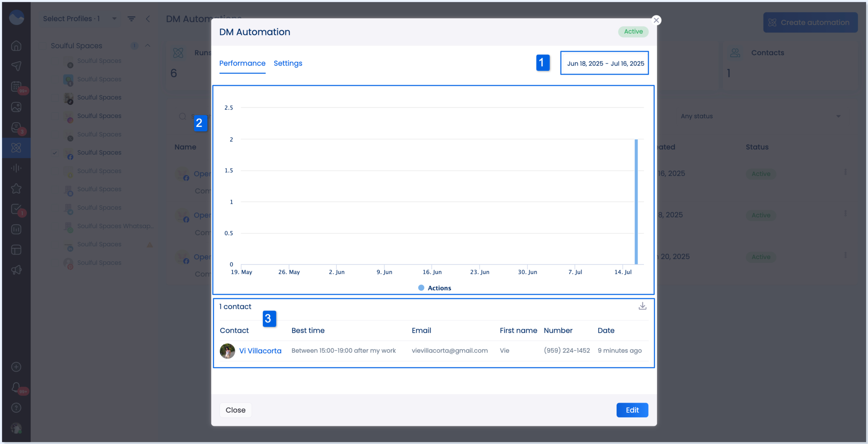Viewport: 868px width, 444px height.
Task: Click the filter icon beside Select Profiles
Action: 132,19
